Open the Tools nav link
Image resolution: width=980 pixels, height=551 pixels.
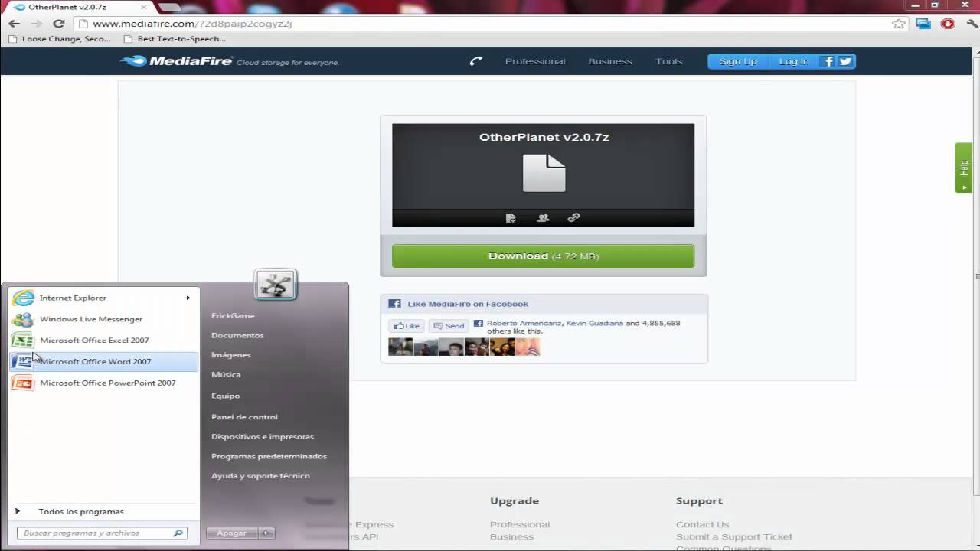tap(668, 61)
